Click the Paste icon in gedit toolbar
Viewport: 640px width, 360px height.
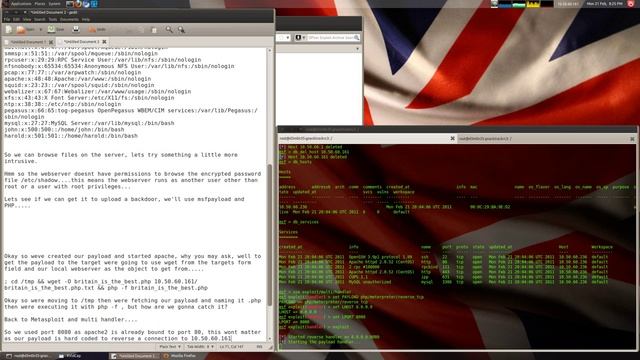click(154, 29)
